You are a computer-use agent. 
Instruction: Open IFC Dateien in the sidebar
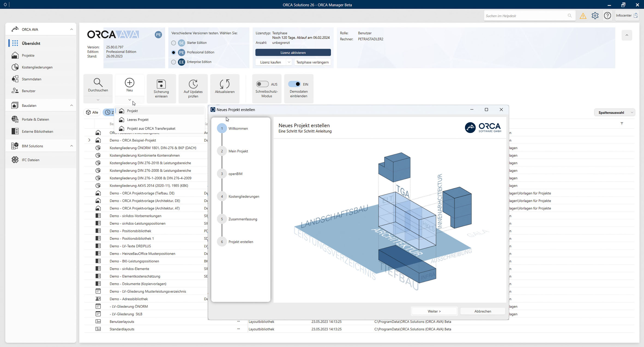pos(31,160)
